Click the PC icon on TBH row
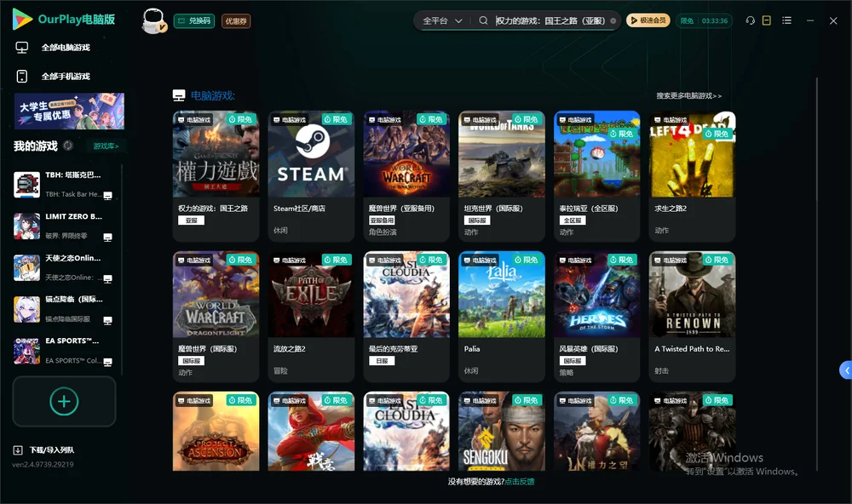852x504 pixels. coord(107,196)
